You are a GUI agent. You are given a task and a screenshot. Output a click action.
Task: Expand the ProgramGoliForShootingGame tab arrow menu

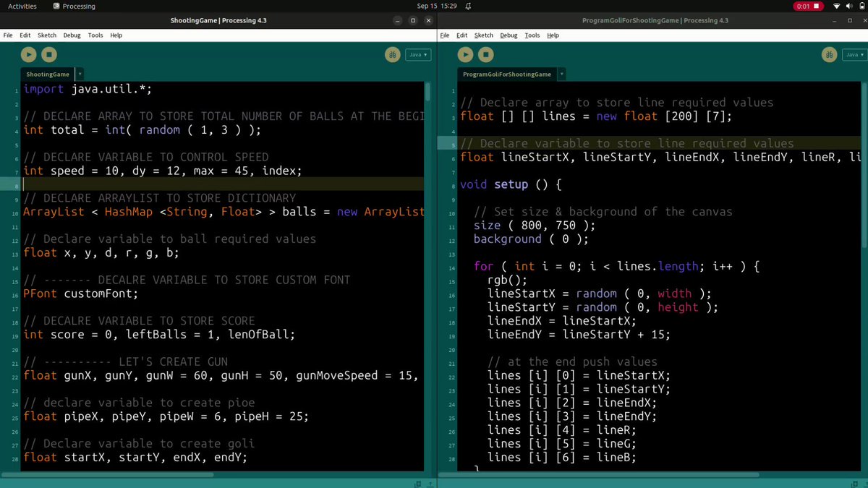click(561, 74)
